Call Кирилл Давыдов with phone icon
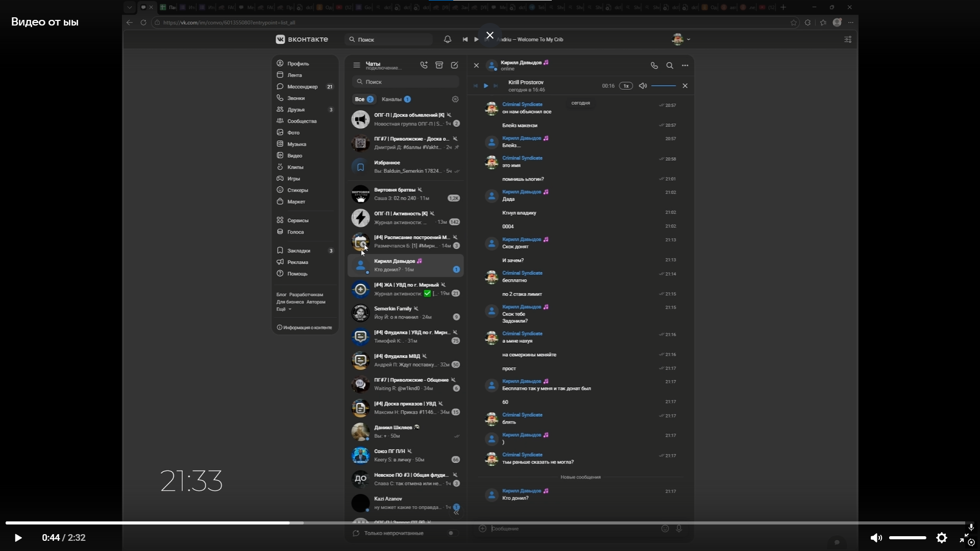The width and height of the screenshot is (980, 551). pyautogui.click(x=654, y=65)
